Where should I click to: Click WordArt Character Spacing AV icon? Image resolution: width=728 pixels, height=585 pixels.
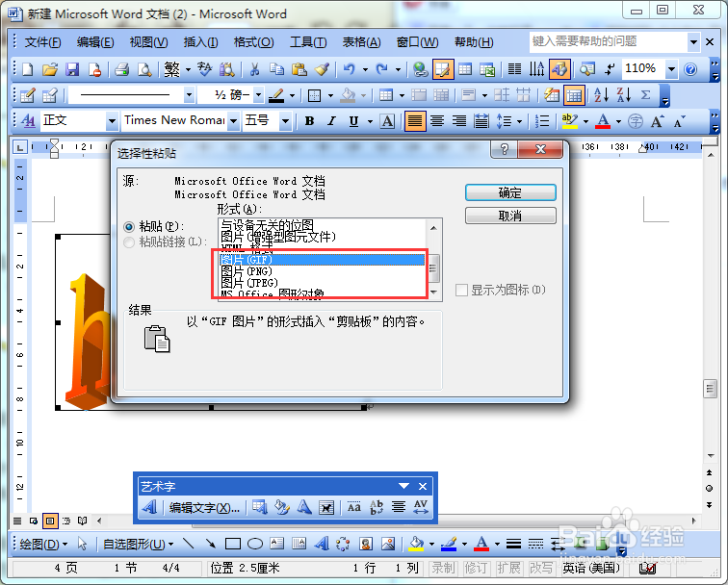click(x=421, y=507)
